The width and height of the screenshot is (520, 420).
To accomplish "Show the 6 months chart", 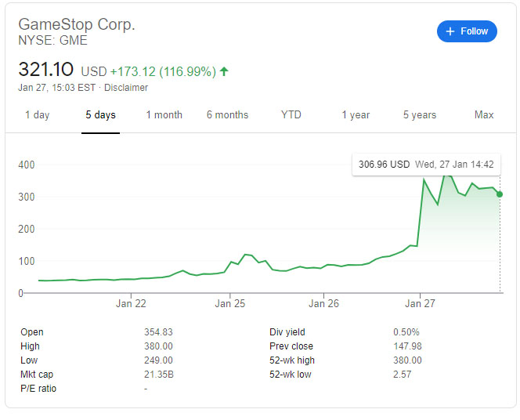I will [x=227, y=114].
